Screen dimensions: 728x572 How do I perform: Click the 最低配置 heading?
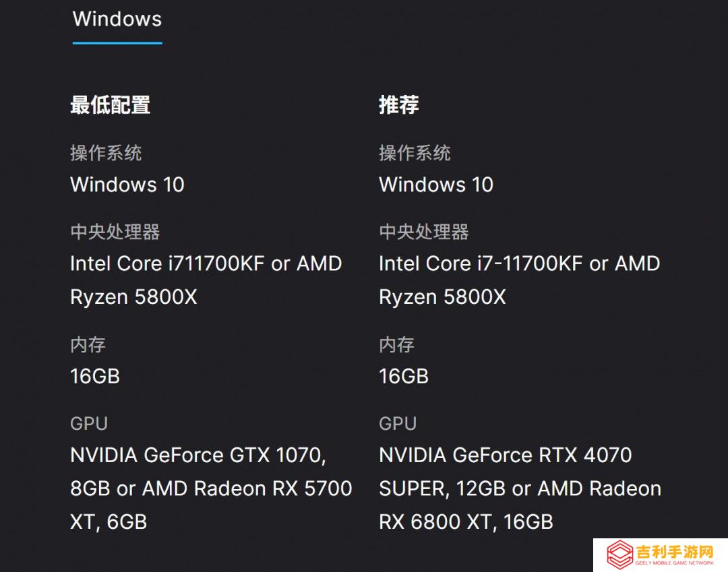point(111,105)
